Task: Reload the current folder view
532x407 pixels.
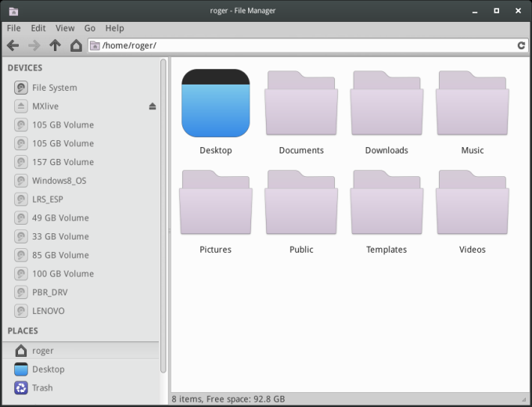Action: click(521, 45)
